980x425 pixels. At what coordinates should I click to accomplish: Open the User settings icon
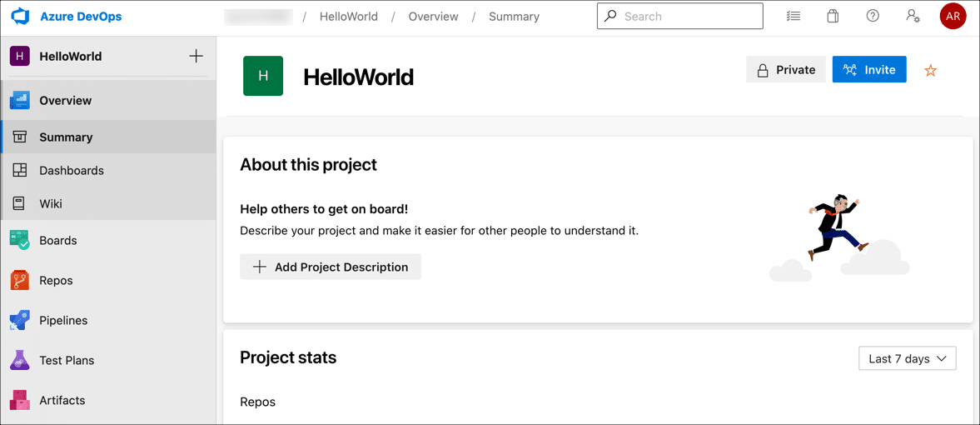913,17
